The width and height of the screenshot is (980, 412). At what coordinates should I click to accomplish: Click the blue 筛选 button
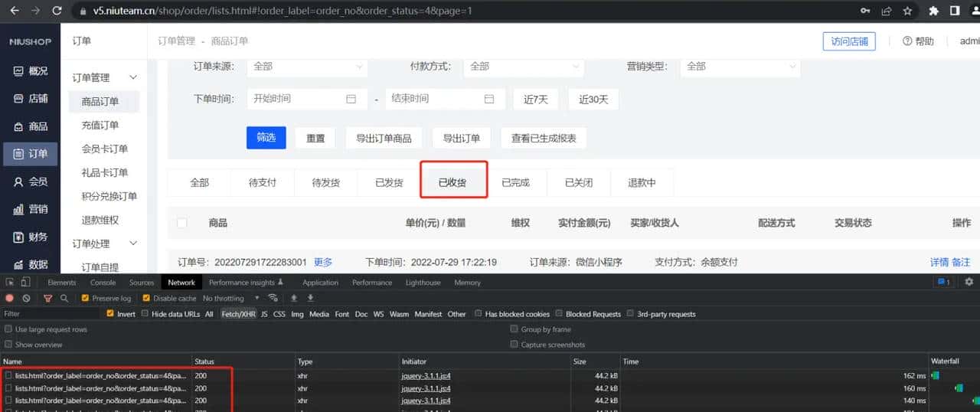coord(266,138)
